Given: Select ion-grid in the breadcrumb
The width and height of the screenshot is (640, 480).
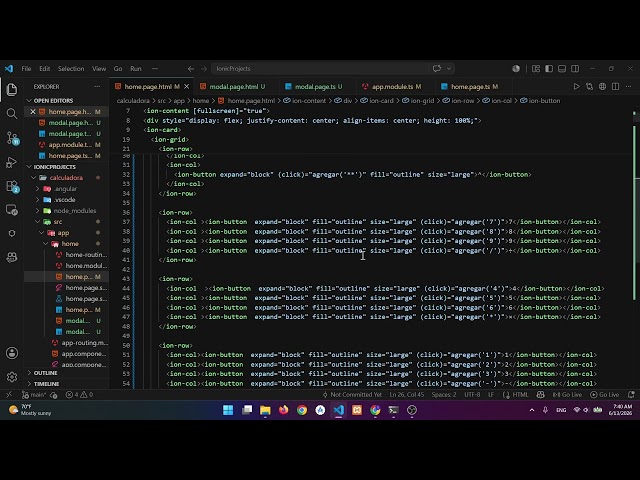Looking at the screenshot, I should [x=418, y=100].
